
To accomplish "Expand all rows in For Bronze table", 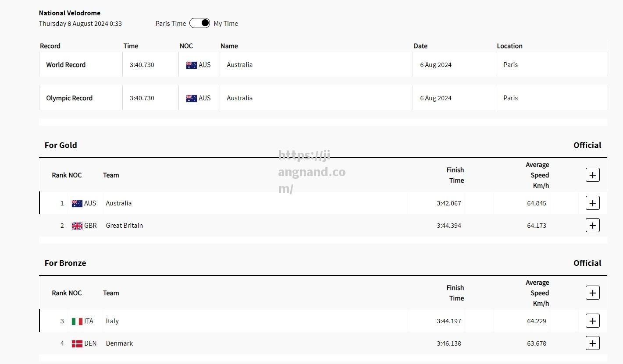I will 592,293.
